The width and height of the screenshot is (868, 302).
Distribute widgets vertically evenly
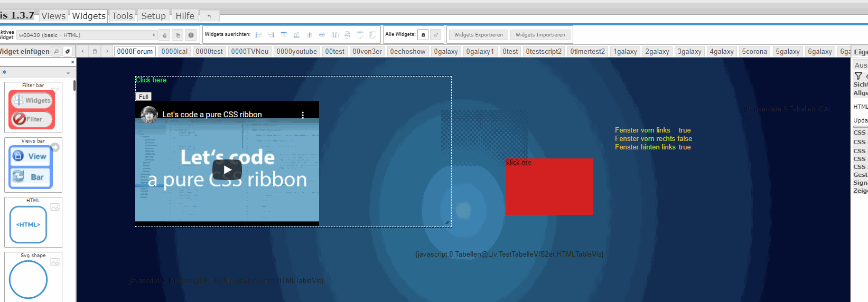348,35
